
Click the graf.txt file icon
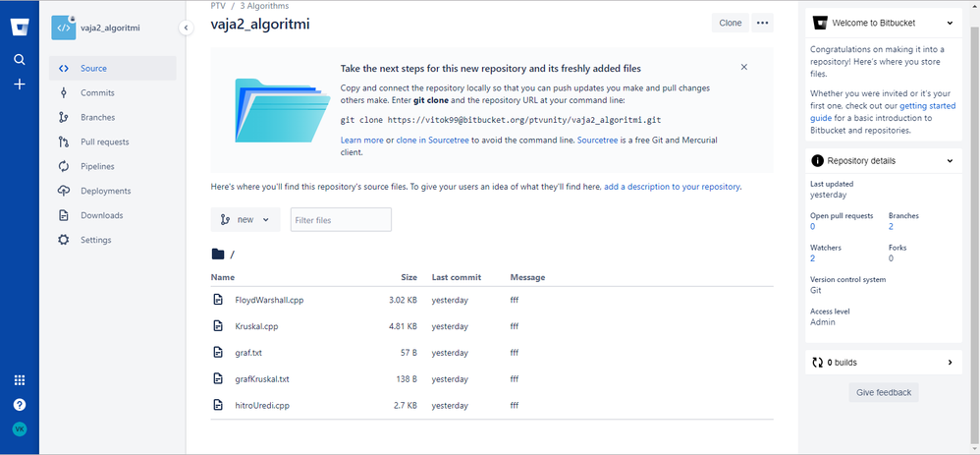click(217, 353)
